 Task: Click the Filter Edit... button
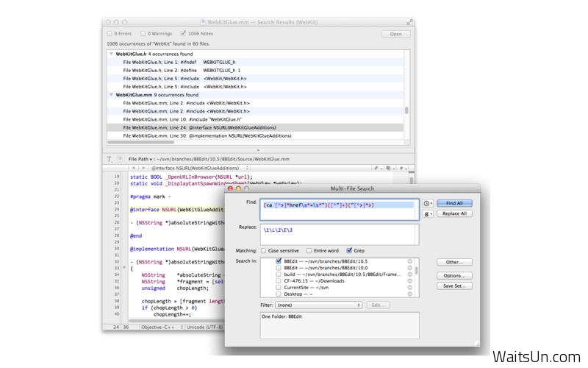click(378, 305)
